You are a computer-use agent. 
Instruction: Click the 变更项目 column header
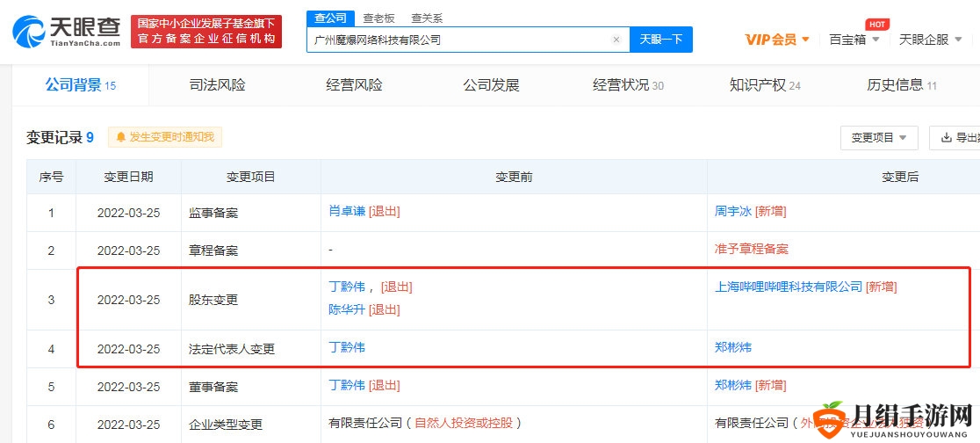250,177
